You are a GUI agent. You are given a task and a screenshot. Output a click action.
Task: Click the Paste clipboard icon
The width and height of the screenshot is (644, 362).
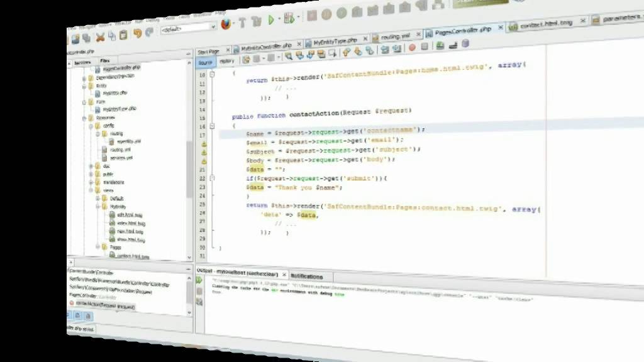[123, 35]
